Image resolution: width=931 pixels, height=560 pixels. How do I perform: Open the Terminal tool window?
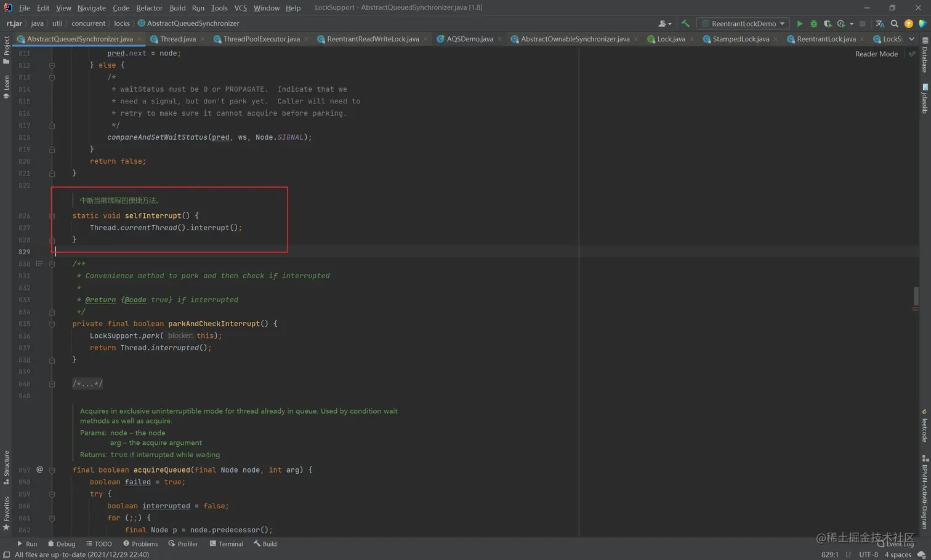pyautogui.click(x=227, y=544)
